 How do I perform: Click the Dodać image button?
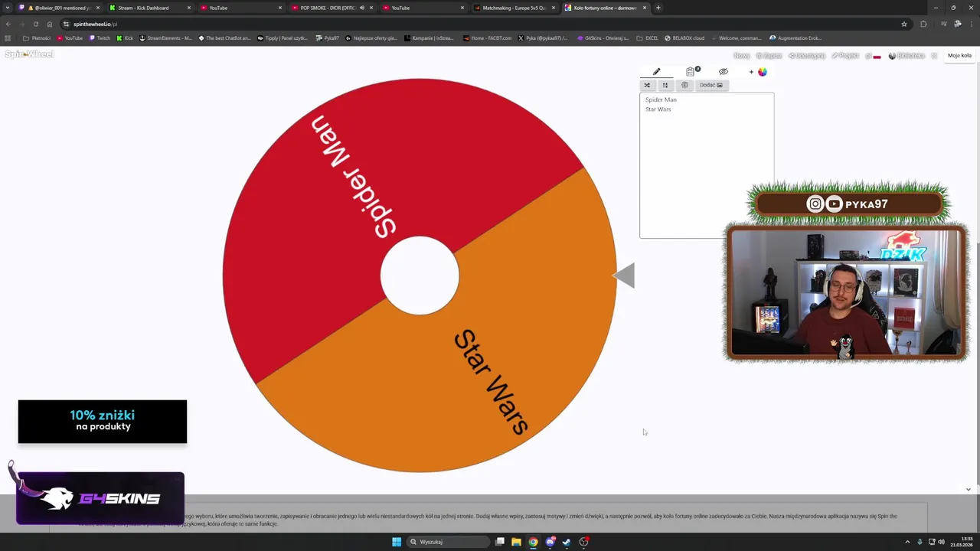(x=710, y=85)
